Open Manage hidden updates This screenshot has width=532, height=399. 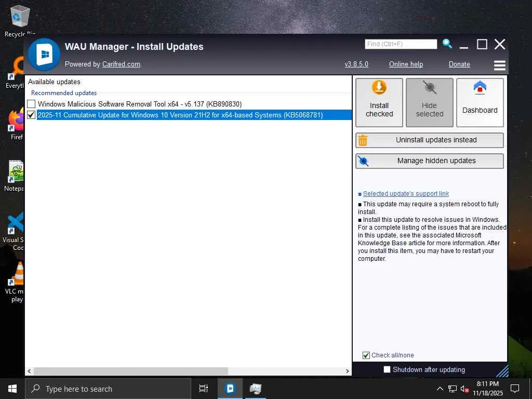429,161
